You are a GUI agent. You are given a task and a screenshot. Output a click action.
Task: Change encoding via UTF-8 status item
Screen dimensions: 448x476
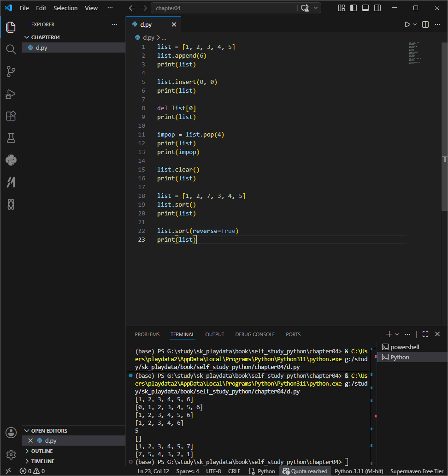tap(213, 471)
